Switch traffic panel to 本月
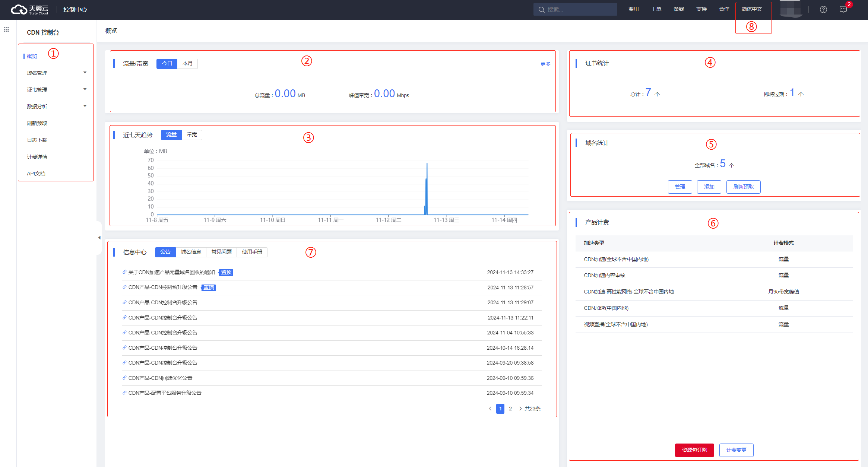The height and width of the screenshot is (467, 868). pyautogui.click(x=187, y=64)
